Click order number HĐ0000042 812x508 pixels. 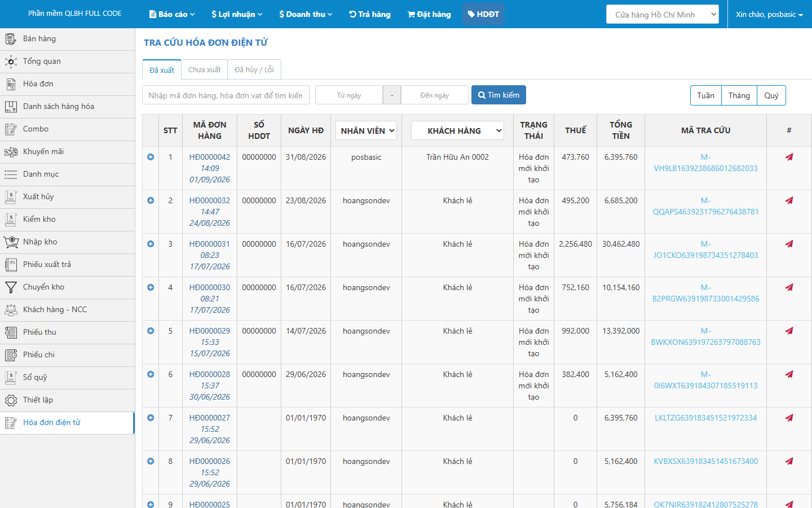tap(210, 157)
